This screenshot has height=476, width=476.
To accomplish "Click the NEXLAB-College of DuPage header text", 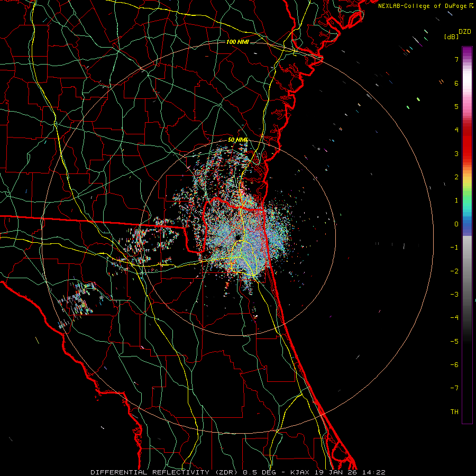I will pos(425,6).
